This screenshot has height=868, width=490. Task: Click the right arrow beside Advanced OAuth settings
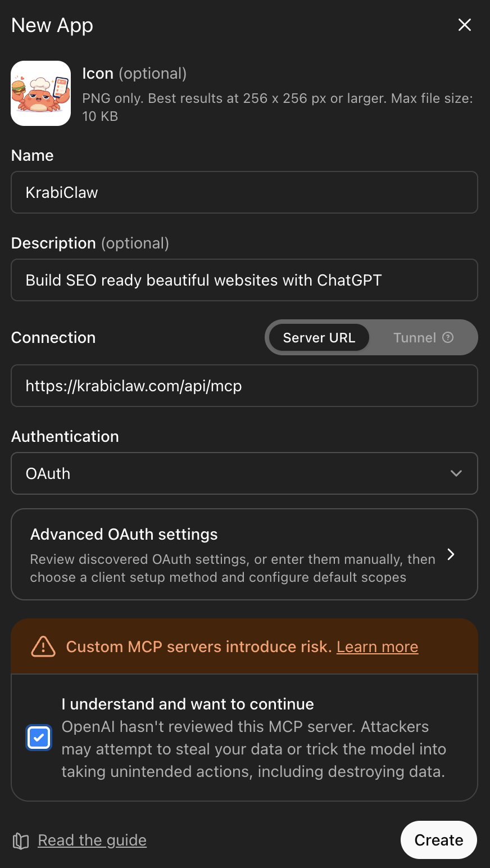point(451,554)
